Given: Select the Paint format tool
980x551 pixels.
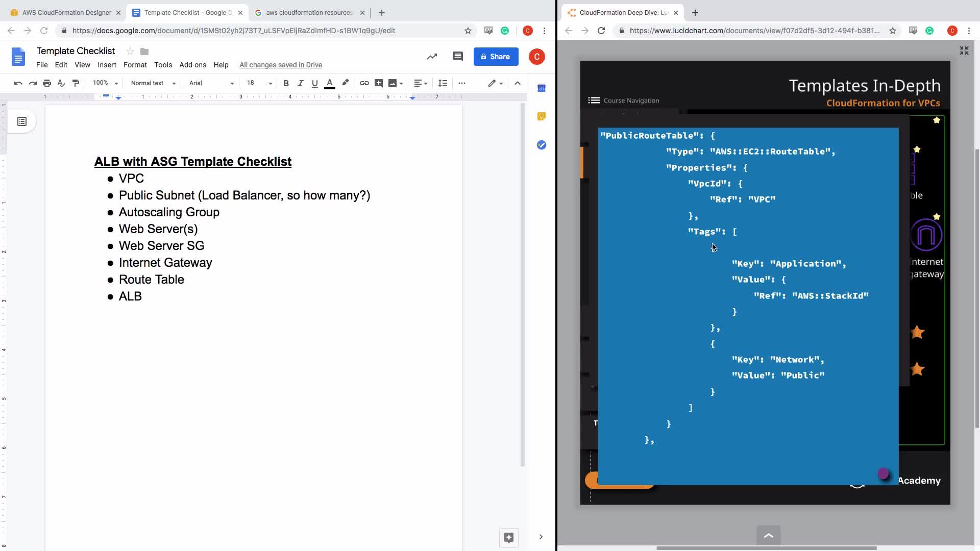Looking at the screenshot, I should pos(76,83).
